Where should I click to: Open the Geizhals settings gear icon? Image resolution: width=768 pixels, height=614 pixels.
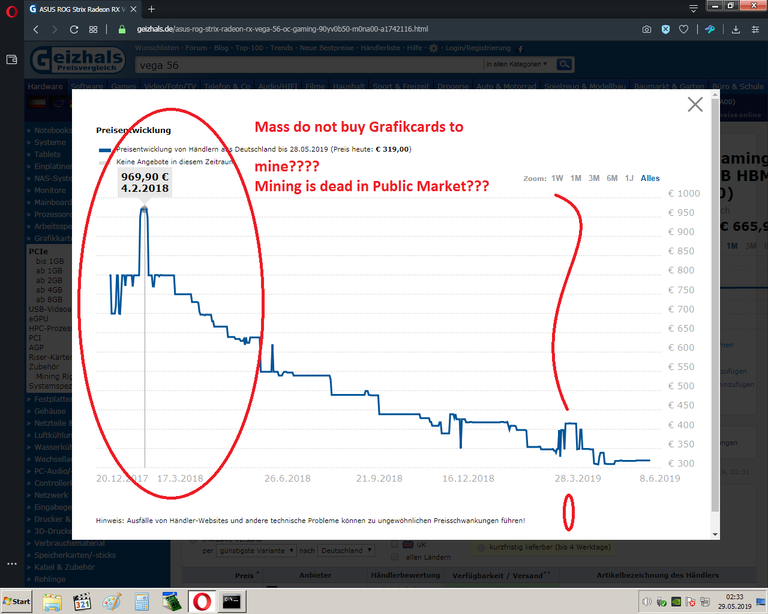(x=433, y=48)
